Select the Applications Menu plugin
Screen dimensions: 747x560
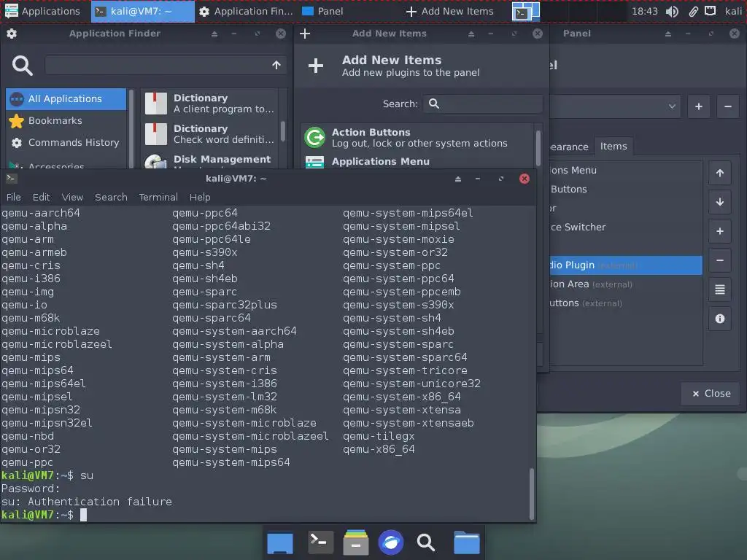point(417,162)
